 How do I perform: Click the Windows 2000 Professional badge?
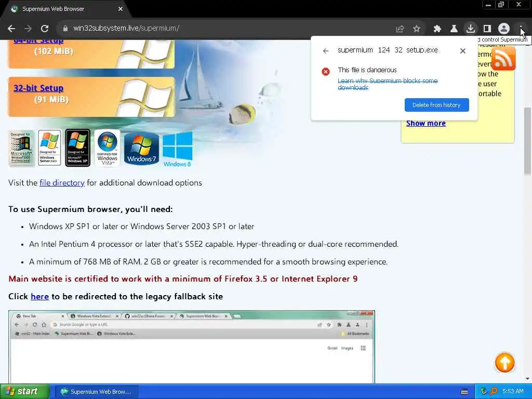[21, 148]
